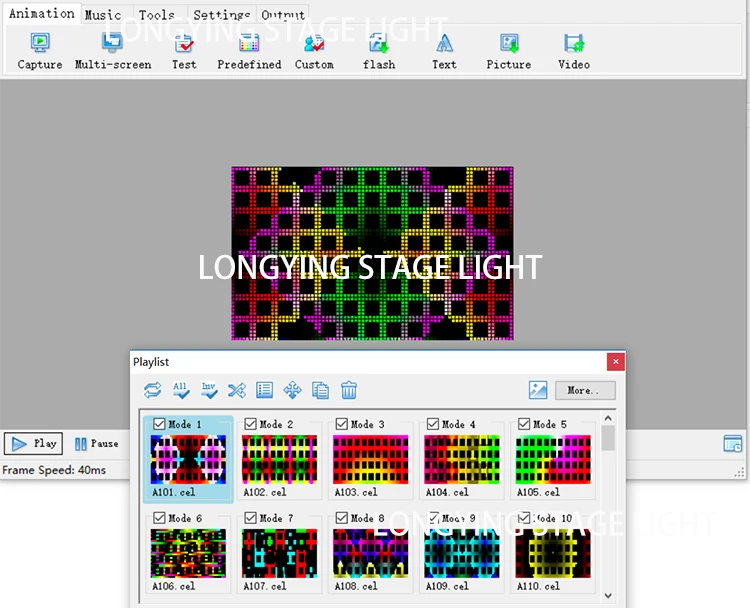Open the schedule window icon at right
Screen dimensions: 750x608
click(732, 443)
